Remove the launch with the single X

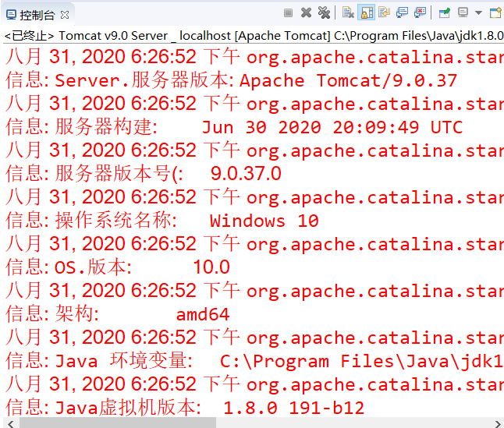click(x=306, y=12)
